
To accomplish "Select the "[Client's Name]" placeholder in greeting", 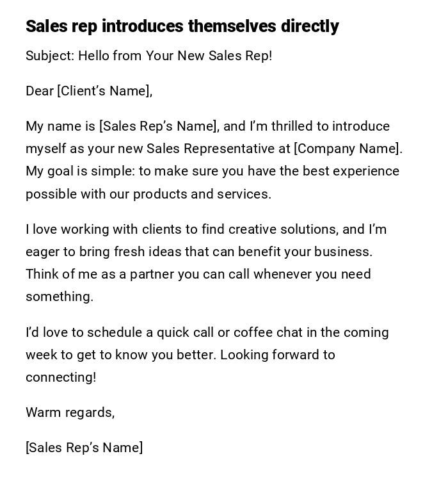I will pos(104,91).
